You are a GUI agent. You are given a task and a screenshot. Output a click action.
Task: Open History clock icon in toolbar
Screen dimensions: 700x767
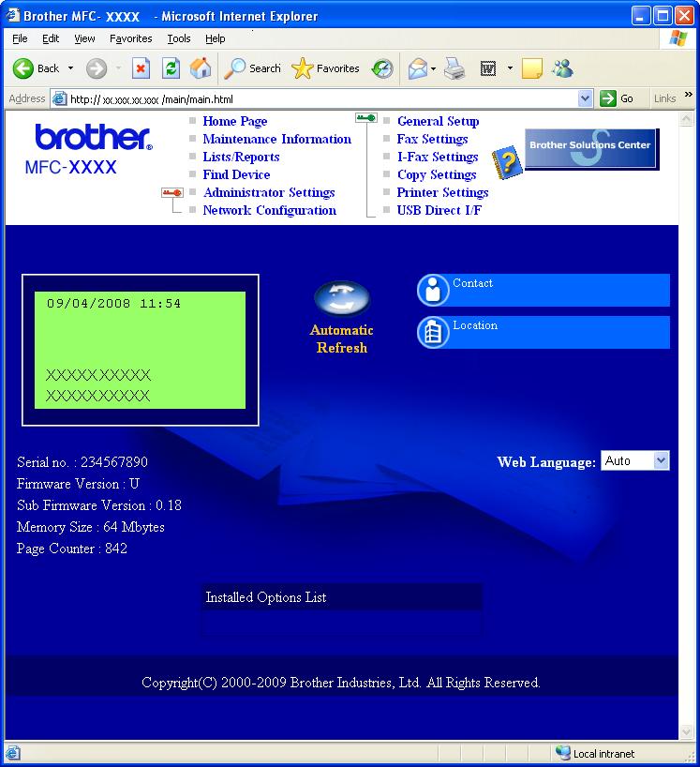[382, 68]
